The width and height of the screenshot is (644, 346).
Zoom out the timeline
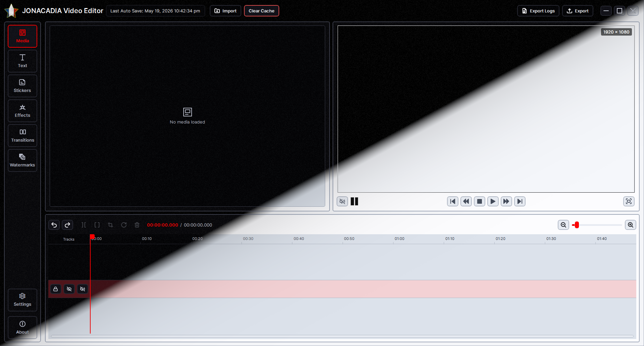[x=563, y=225]
